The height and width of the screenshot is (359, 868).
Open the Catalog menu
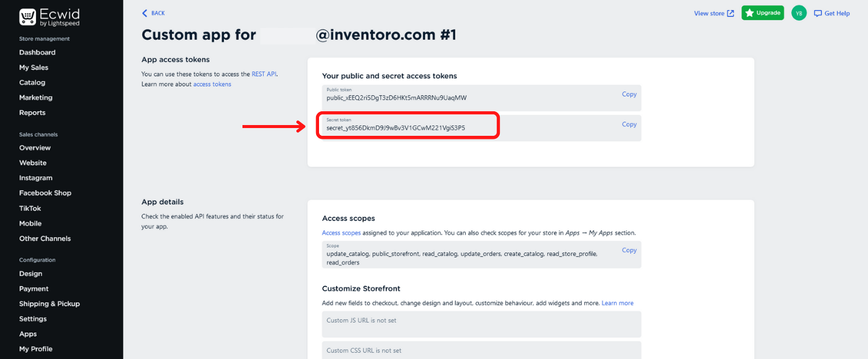(32, 83)
